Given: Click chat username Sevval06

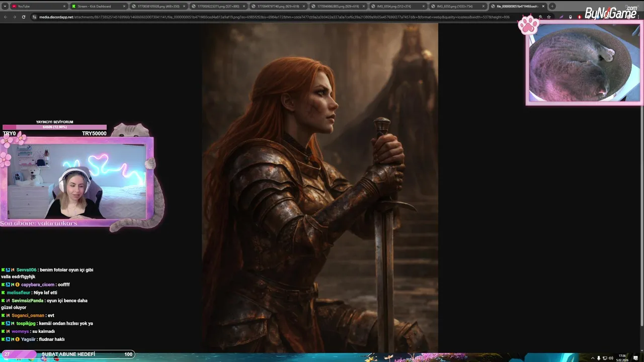Looking at the screenshot, I should [x=26, y=270].
